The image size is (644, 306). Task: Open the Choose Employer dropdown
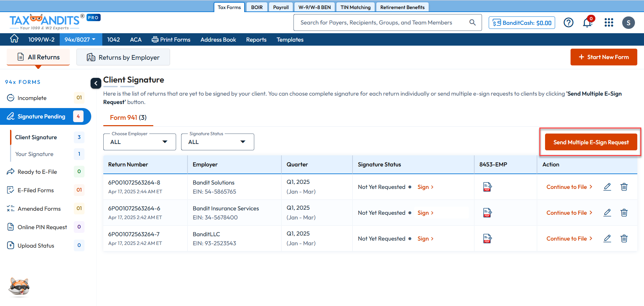pos(140,142)
